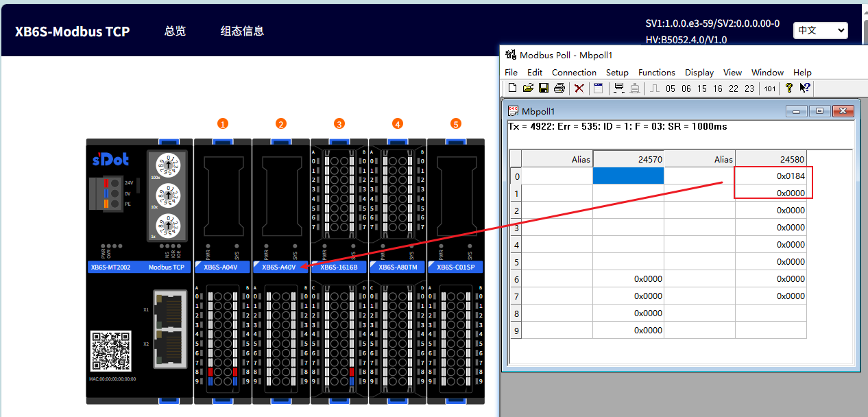The height and width of the screenshot is (417, 868).
Task: Open the Setup menu
Action: 617,73
